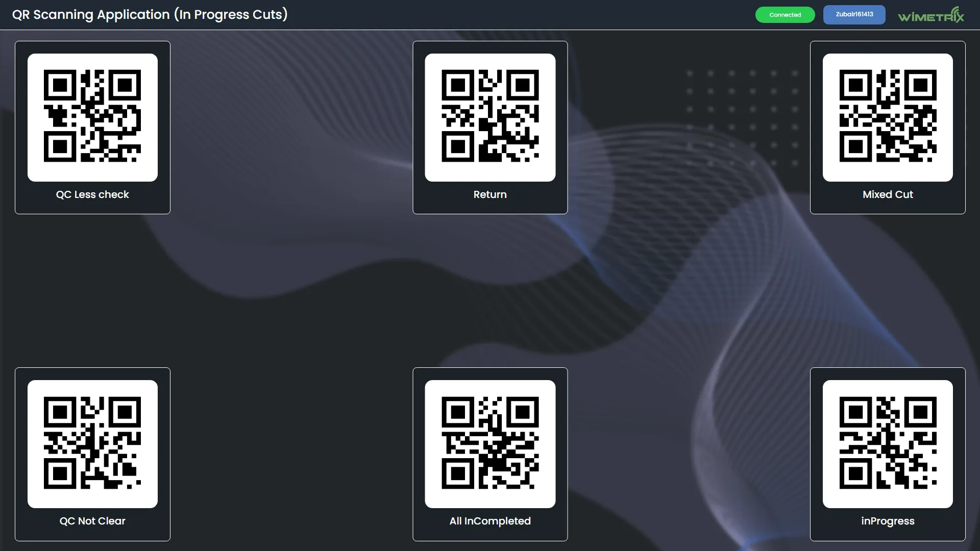Screen dimensions: 980x551
Task: Select the Mixed Cut QR code
Action: (888, 117)
